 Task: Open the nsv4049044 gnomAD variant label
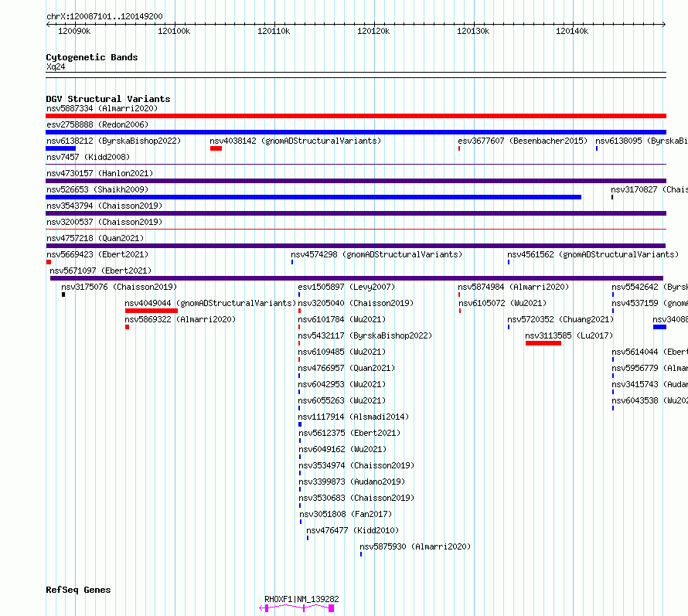pyautogui.click(x=210, y=303)
